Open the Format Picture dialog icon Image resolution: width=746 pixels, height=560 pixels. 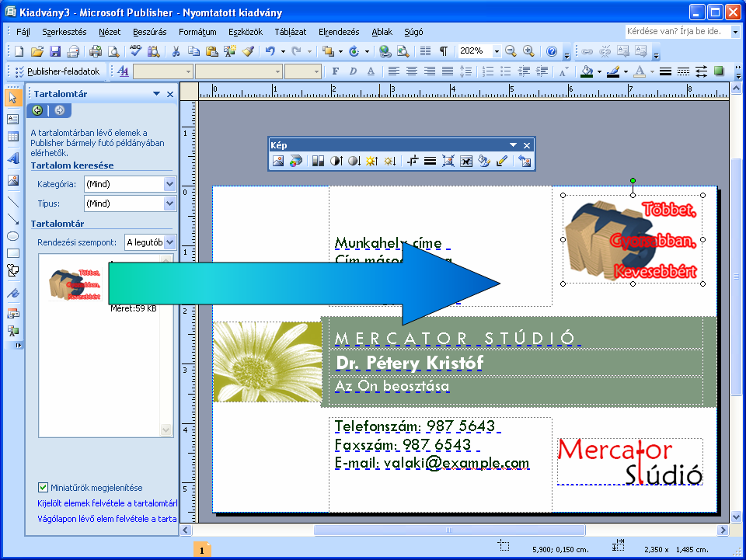pyautogui.click(x=484, y=161)
